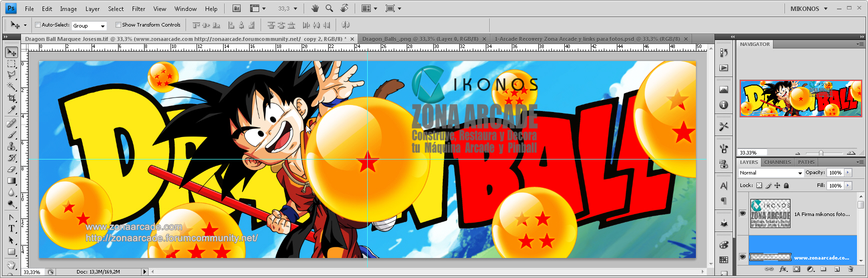Screen dimensions: 868x278
Task: Click the Hand tool in application bar
Action: (x=315, y=8)
